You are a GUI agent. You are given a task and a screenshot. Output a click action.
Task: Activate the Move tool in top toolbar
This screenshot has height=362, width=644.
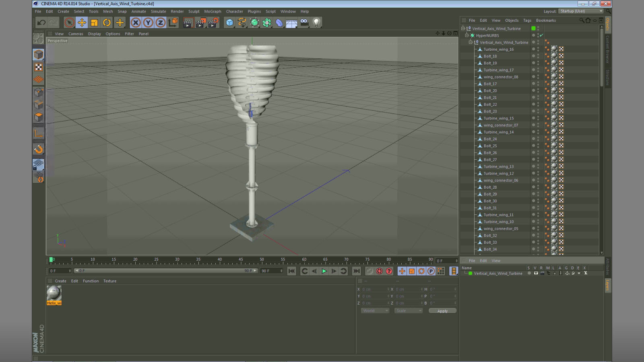click(82, 23)
